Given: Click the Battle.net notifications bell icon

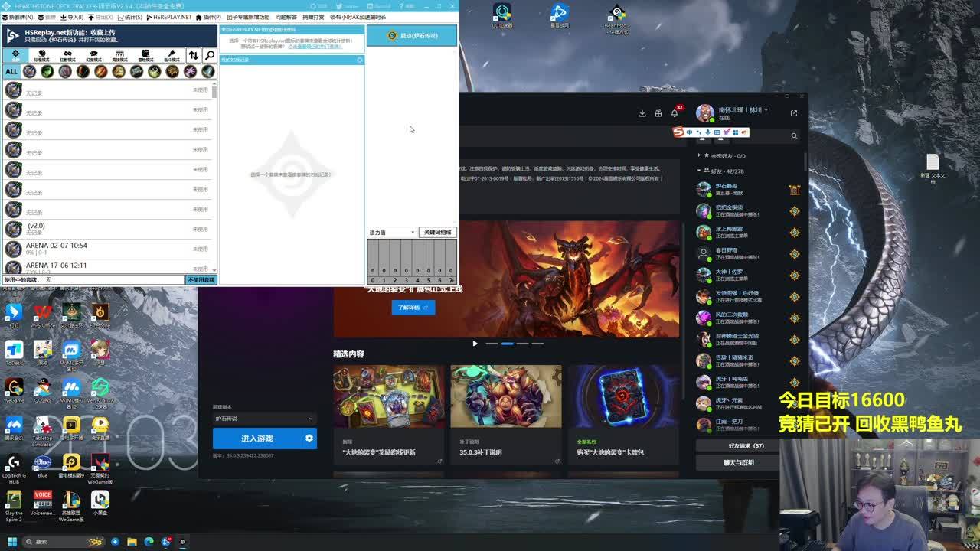Looking at the screenshot, I should 675,113.
